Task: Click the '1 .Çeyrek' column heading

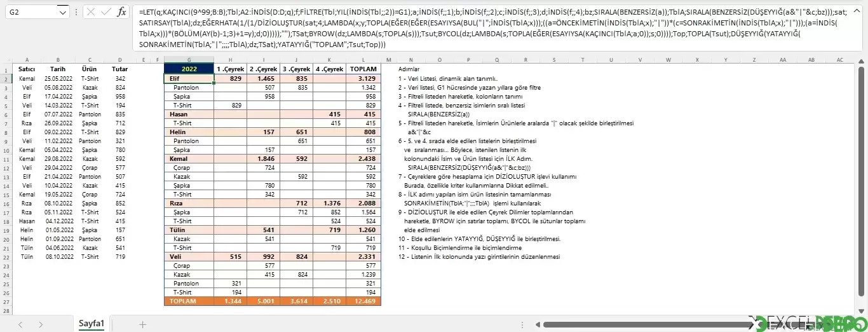Action: tap(231, 69)
